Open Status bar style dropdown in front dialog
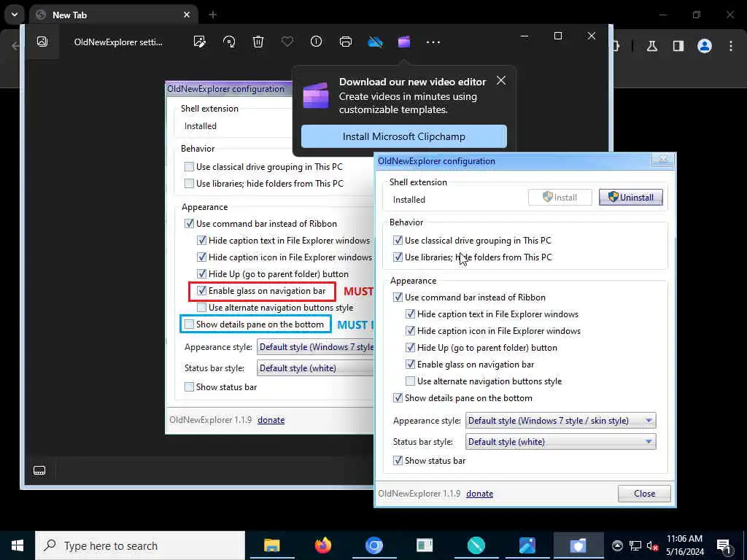The height and width of the screenshot is (560, 747). click(x=561, y=442)
